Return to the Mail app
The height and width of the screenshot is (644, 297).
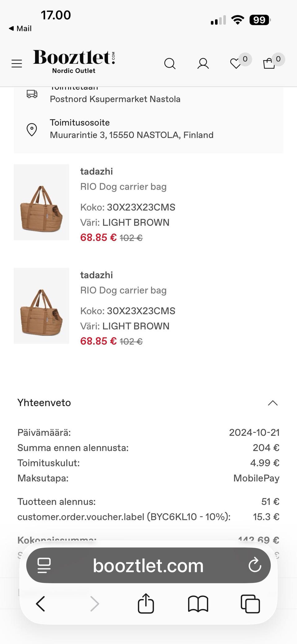(x=20, y=28)
